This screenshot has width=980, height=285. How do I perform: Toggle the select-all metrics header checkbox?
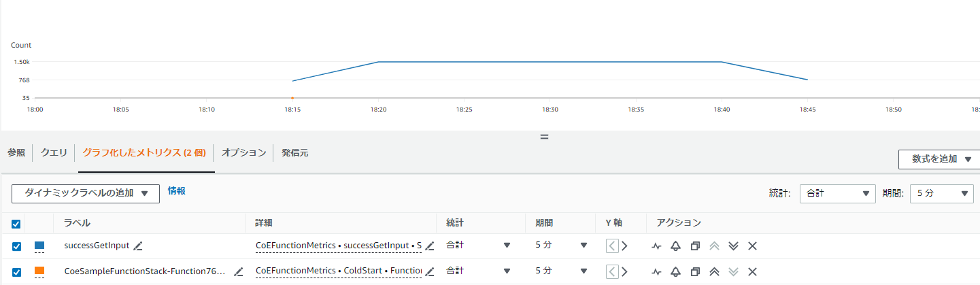pos(16,224)
